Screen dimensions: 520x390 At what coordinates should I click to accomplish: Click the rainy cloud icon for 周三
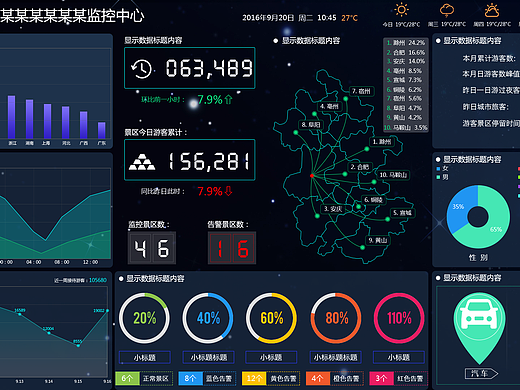[447, 10]
